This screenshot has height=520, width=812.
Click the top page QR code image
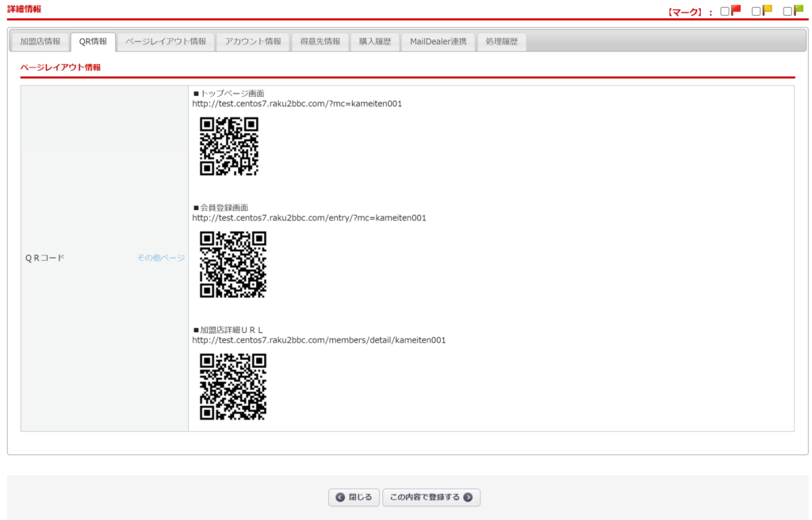(x=229, y=146)
